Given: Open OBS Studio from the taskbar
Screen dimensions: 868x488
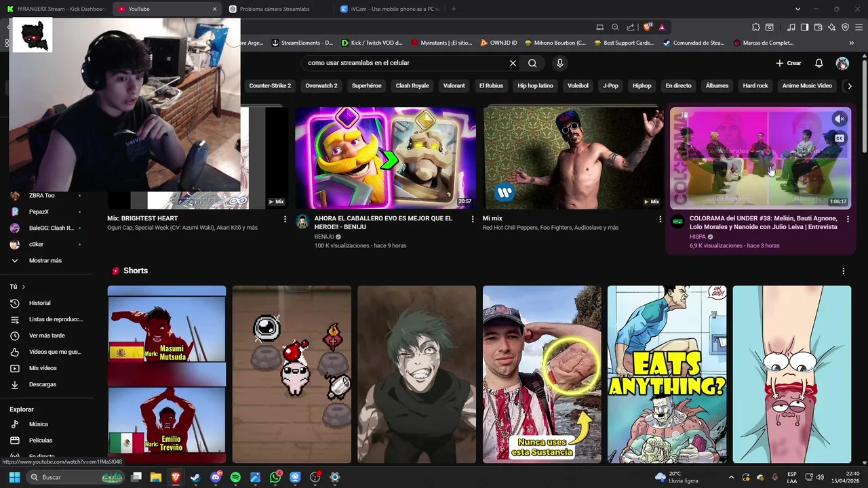Looking at the screenshot, I should [x=315, y=477].
